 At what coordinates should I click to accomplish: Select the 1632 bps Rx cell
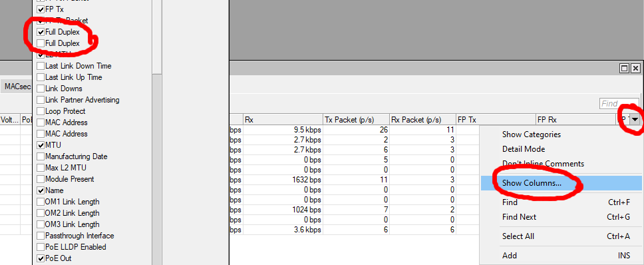(x=283, y=180)
